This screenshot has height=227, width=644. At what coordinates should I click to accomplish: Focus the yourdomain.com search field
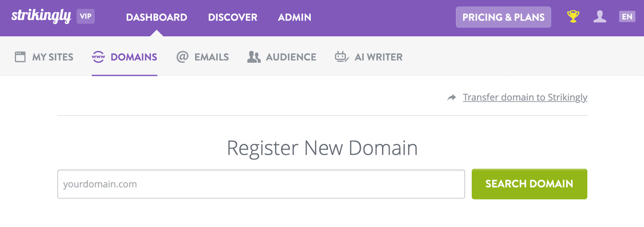tap(261, 185)
